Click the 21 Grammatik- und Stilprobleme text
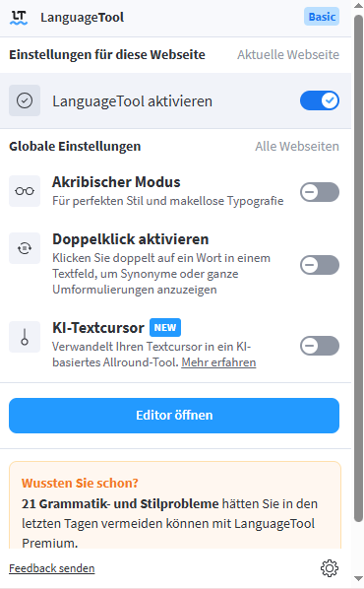 tap(120, 503)
